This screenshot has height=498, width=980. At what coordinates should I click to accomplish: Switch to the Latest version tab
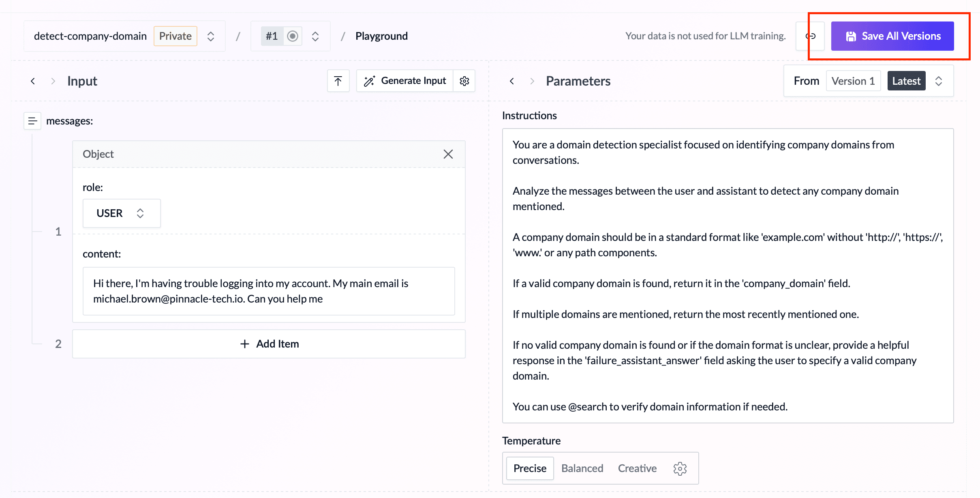906,81
